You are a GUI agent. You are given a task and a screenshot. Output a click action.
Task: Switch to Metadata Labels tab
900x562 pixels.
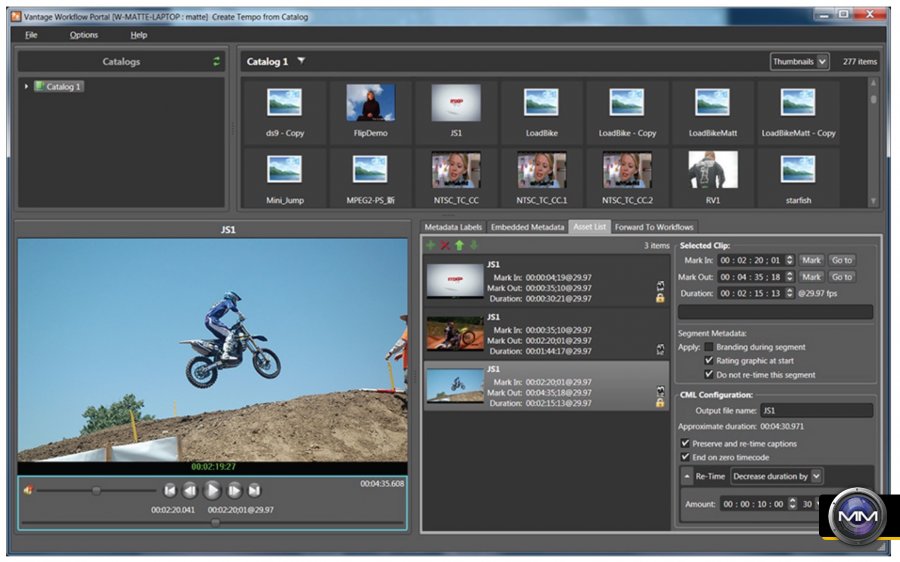(453, 227)
